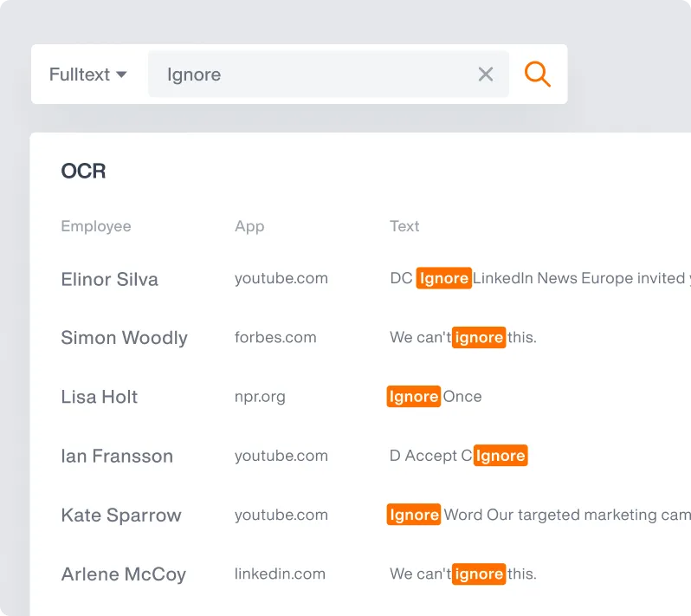Image resolution: width=691 pixels, height=616 pixels.
Task: Open Arlene McCoy employee entry
Action: click(123, 574)
